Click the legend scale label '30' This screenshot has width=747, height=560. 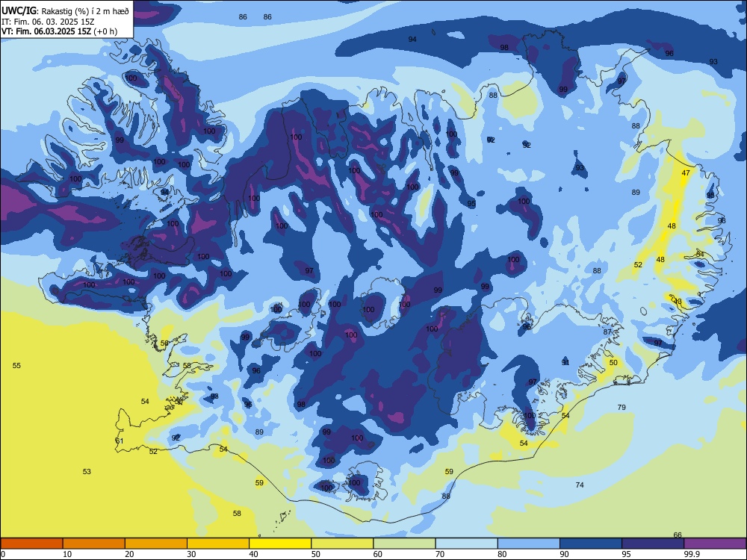pyautogui.click(x=191, y=554)
